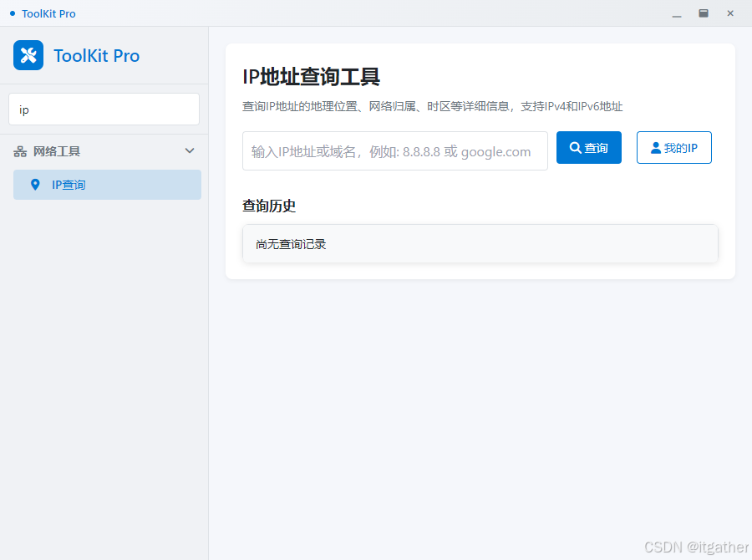
Task: Click the ToolKit Pro wrench logo icon
Action: pyautogui.click(x=28, y=55)
